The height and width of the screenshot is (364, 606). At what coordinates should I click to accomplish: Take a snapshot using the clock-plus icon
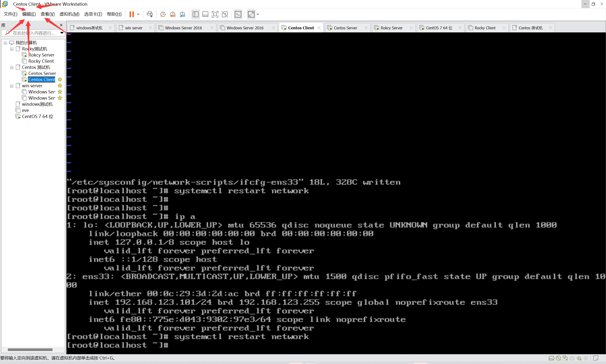pos(162,14)
